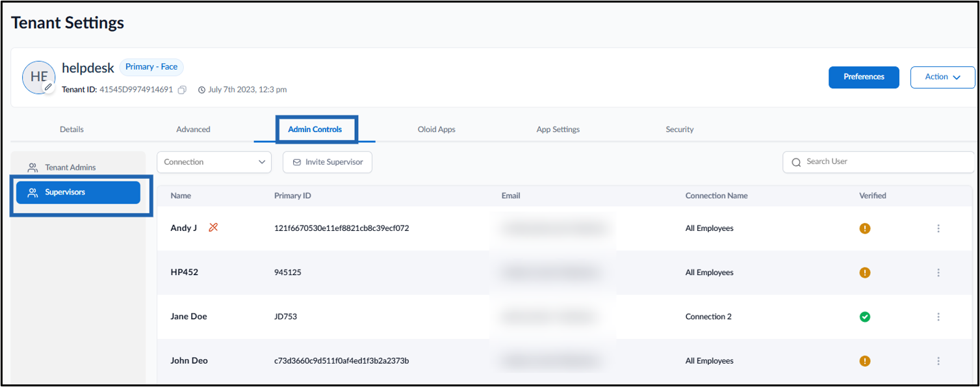The image size is (980, 387).
Task: Click the HE tenant avatar
Action: coord(38,77)
